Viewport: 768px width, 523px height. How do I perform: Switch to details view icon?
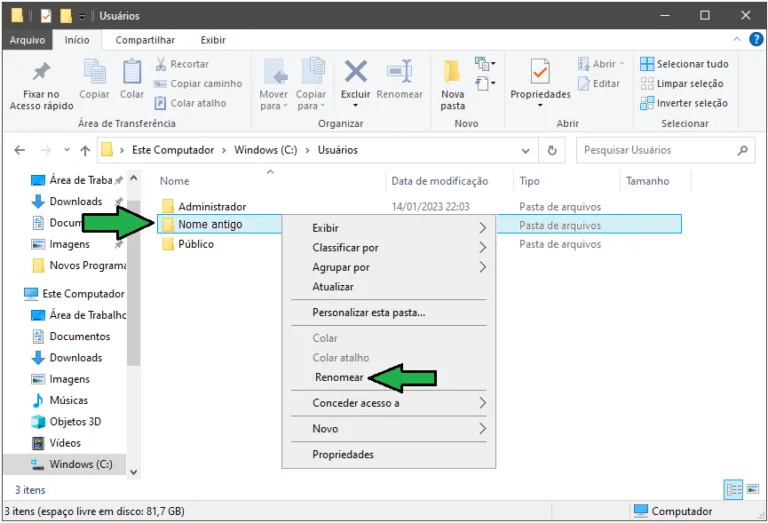[733, 489]
